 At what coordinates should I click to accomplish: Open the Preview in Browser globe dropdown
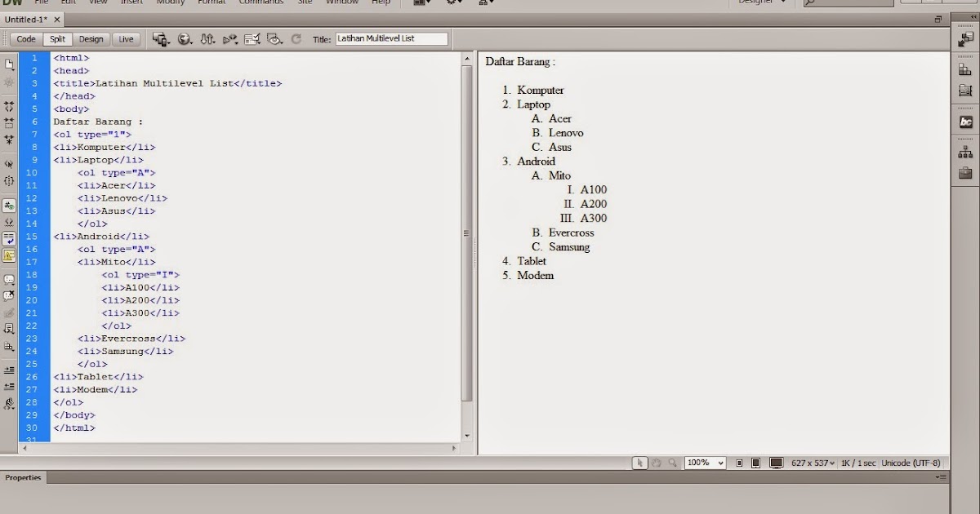185,38
